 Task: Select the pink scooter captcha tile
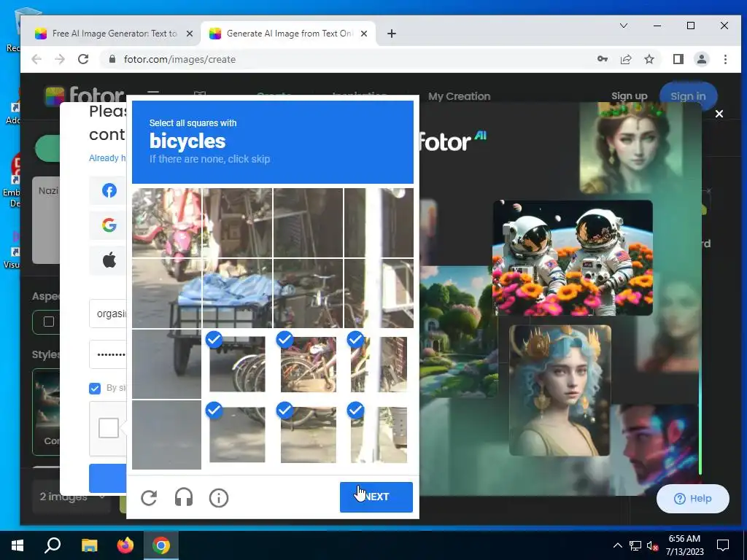[167, 222]
